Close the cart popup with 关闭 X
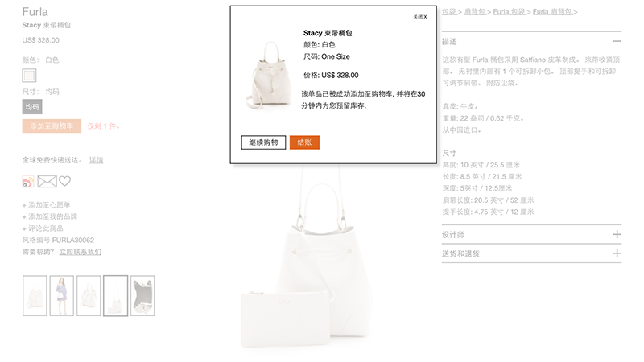 [x=420, y=17]
